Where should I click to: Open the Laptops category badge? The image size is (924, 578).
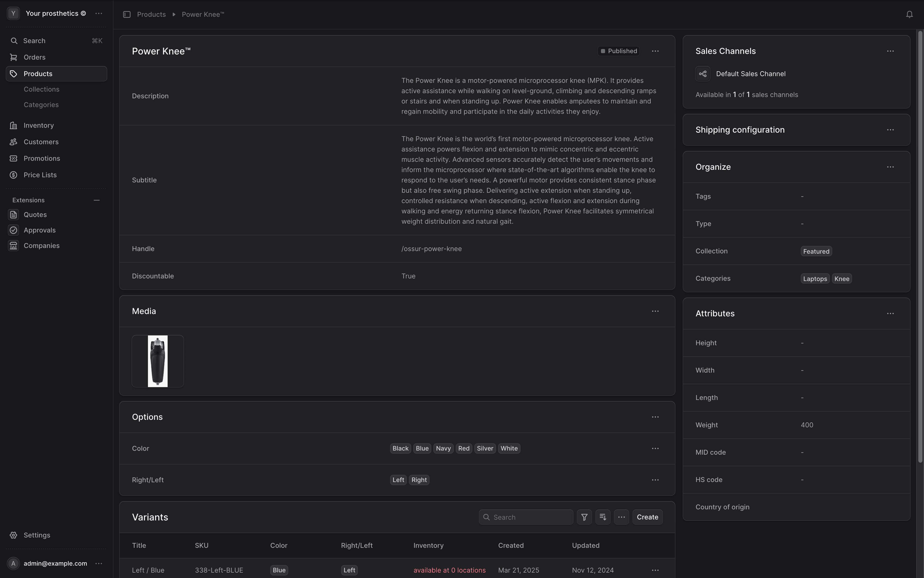[815, 279]
